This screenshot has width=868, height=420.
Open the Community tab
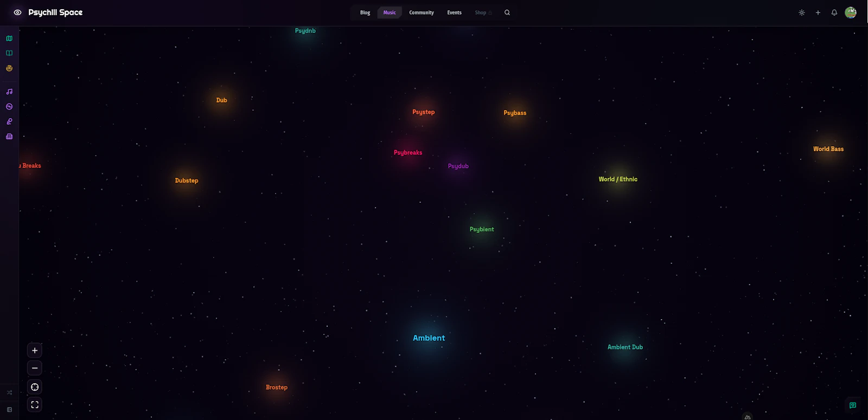(x=422, y=12)
